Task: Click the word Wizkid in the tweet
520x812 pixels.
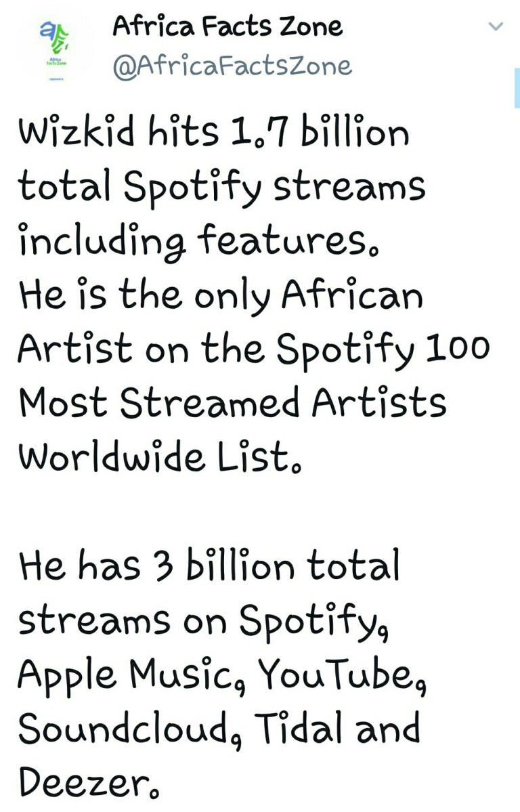Action: [x=77, y=131]
